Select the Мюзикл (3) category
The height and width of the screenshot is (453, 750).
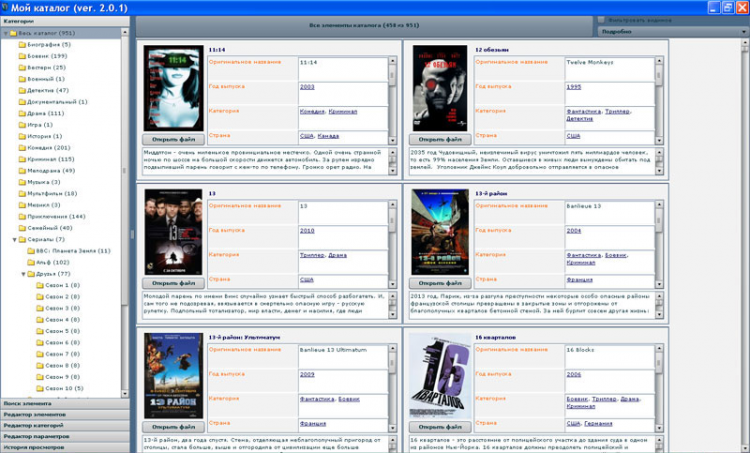coord(44,205)
